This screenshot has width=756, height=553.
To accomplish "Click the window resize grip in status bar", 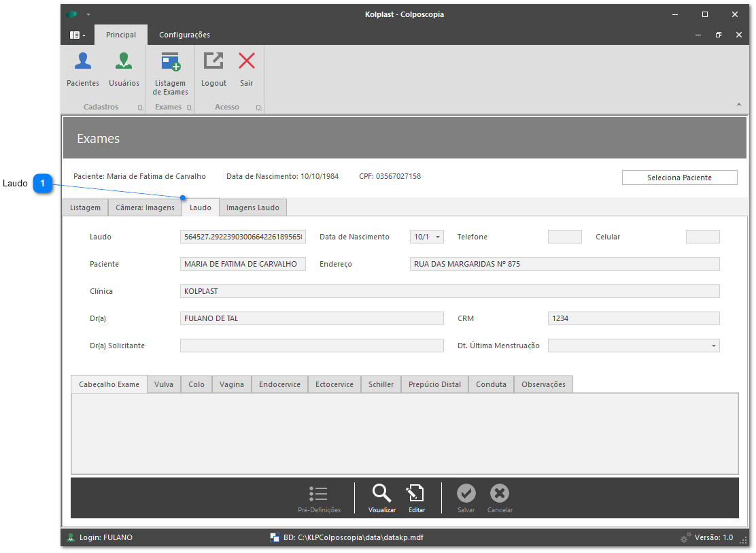I will pyautogui.click(x=744, y=541).
